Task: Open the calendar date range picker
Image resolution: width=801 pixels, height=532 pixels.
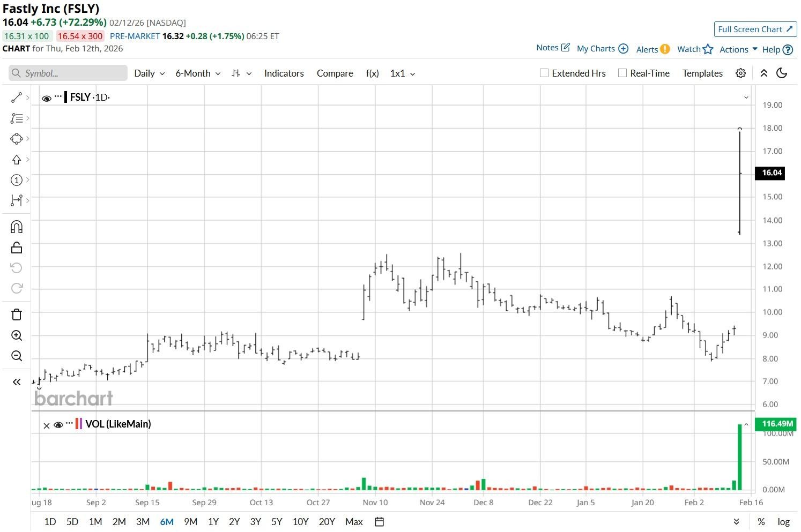Action: click(x=379, y=522)
